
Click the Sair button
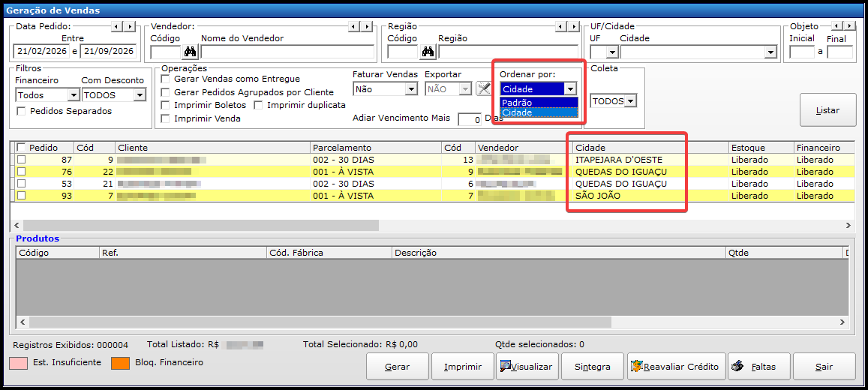click(824, 366)
